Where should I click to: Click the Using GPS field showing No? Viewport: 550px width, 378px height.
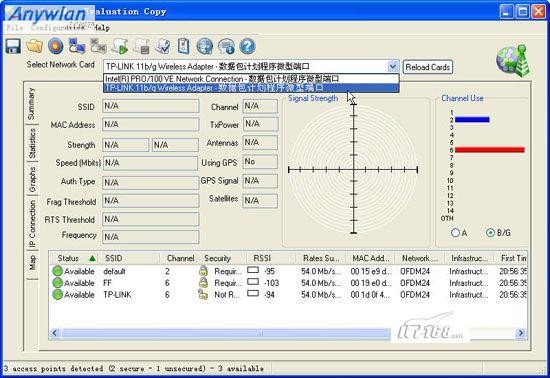(260, 162)
